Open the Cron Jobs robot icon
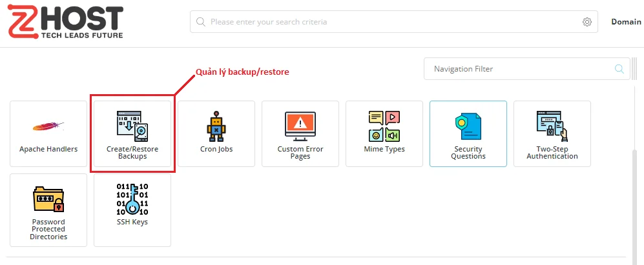 pyautogui.click(x=216, y=126)
